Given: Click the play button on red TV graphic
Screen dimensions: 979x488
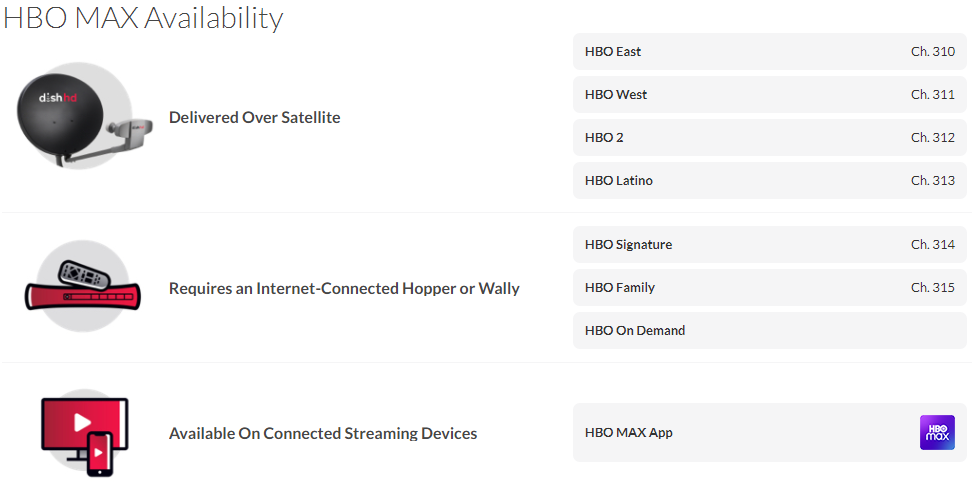Looking at the screenshot, I should (82, 422).
